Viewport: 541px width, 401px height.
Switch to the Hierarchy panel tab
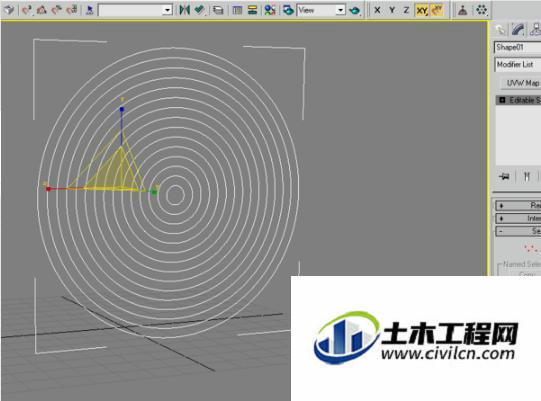click(x=535, y=30)
